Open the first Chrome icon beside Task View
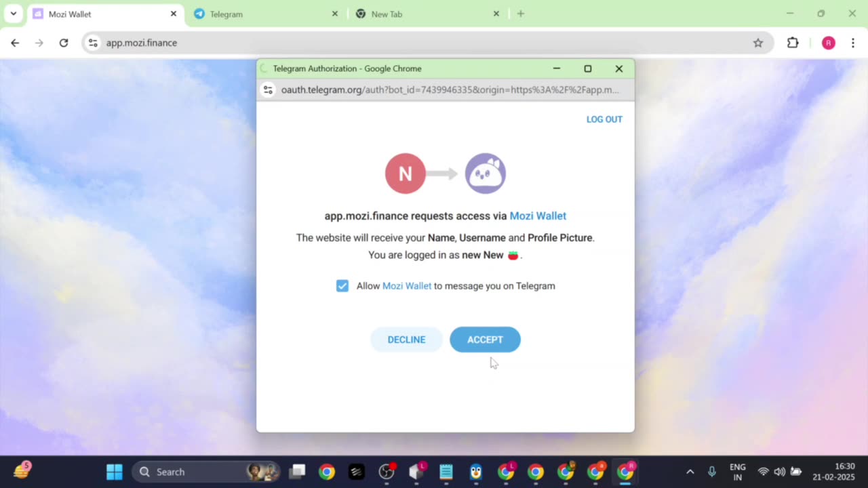Viewport: 868px width, 488px height. [327, 472]
